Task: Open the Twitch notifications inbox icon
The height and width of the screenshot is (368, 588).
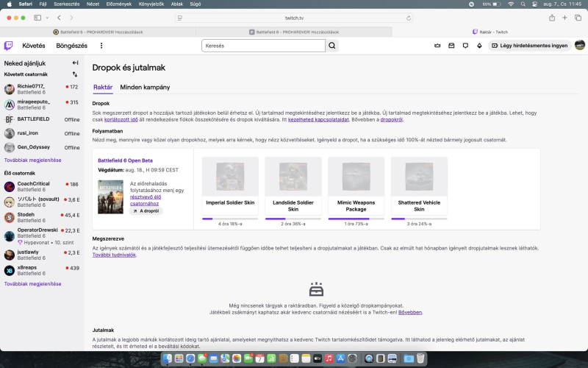Action: tap(451, 46)
